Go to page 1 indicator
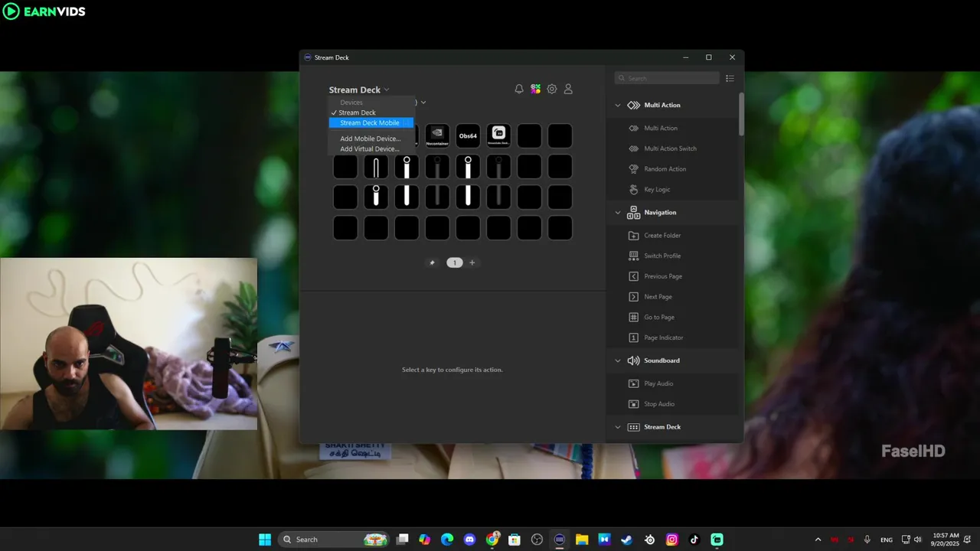Screen dimensions: 980x551 tap(454, 262)
